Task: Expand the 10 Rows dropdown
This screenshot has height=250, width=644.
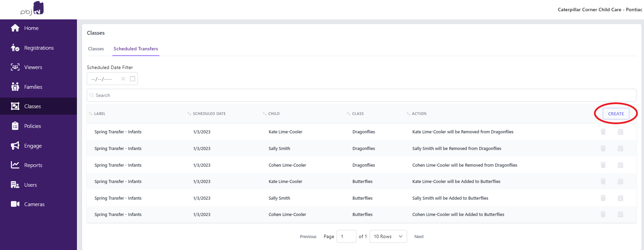Action: coord(388,236)
